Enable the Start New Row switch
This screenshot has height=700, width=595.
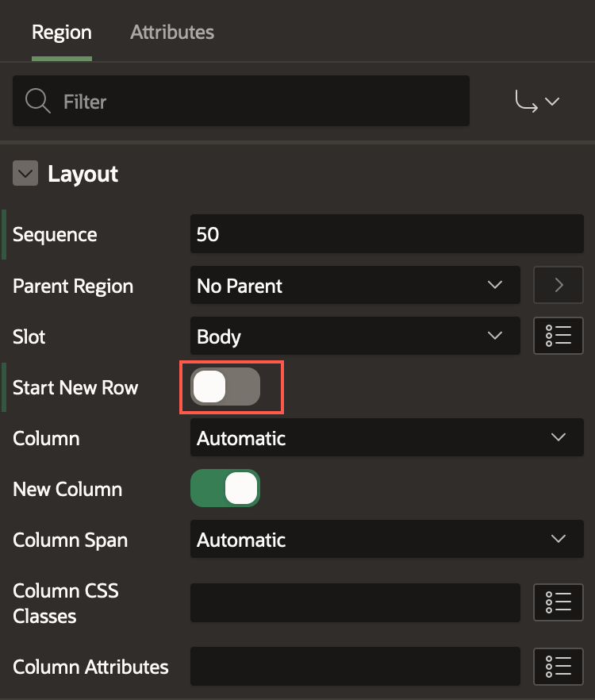click(x=225, y=387)
